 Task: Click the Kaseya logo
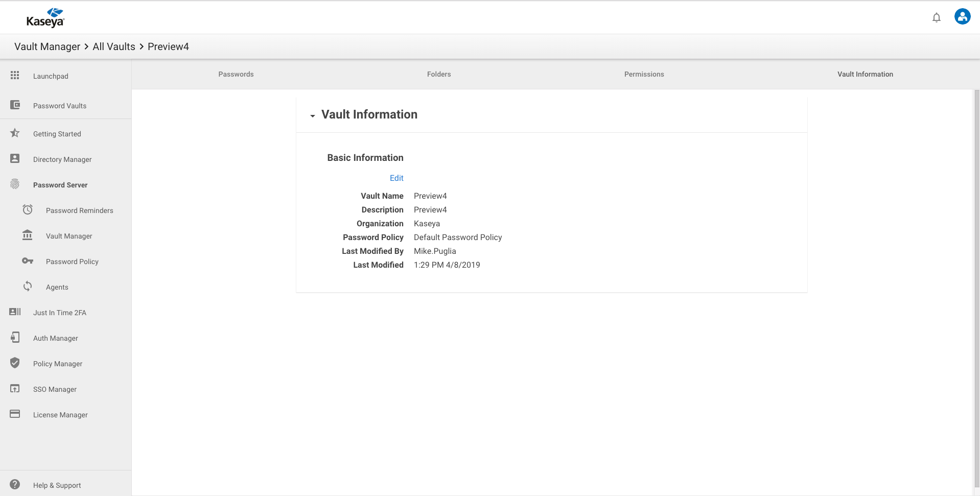coord(45,17)
